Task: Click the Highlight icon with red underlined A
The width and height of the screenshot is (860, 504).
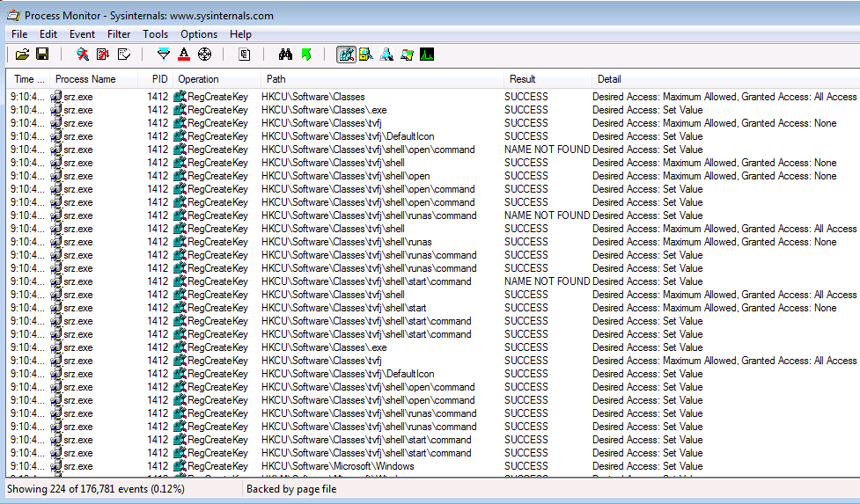Action: click(184, 55)
